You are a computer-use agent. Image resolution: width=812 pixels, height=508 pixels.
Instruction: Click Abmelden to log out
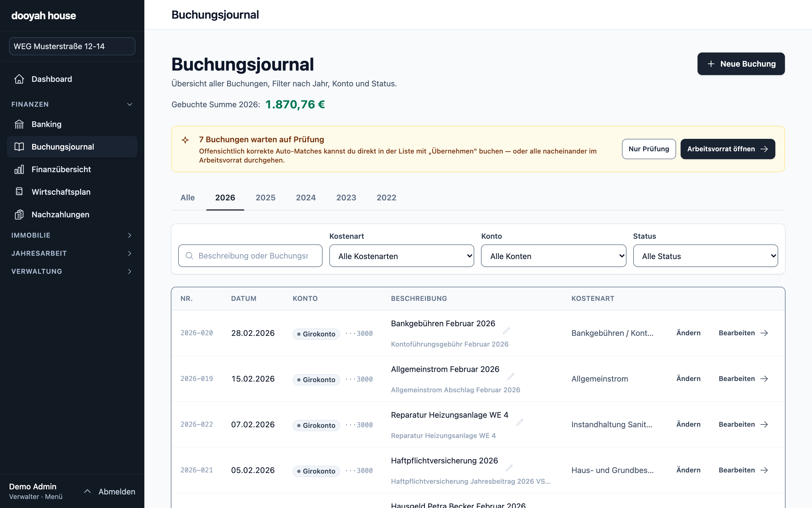tap(117, 492)
